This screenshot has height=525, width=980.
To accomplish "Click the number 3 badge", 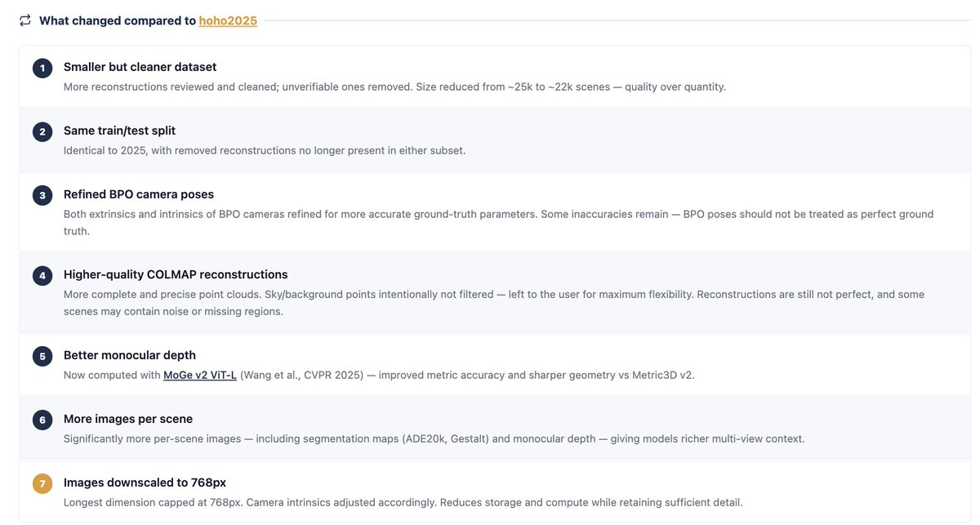I will (x=42, y=195).
